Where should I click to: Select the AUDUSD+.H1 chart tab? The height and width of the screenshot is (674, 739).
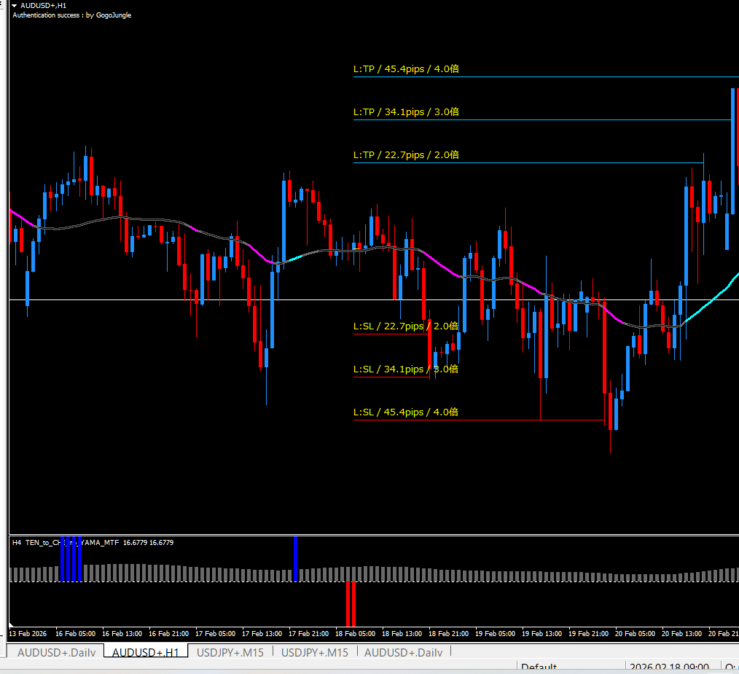tap(146, 653)
